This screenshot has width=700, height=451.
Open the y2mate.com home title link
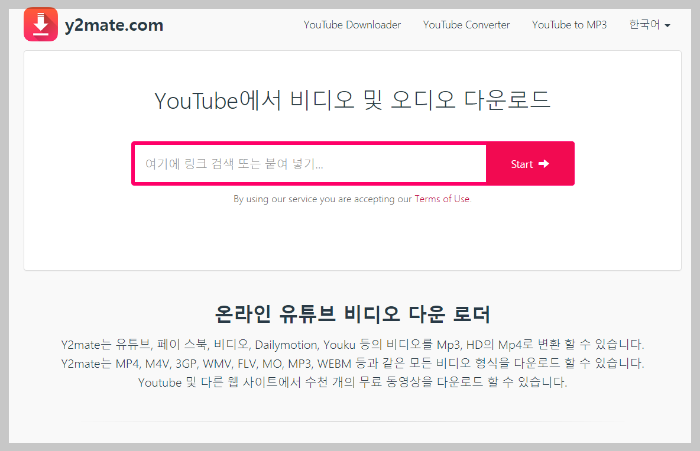click(x=114, y=25)
